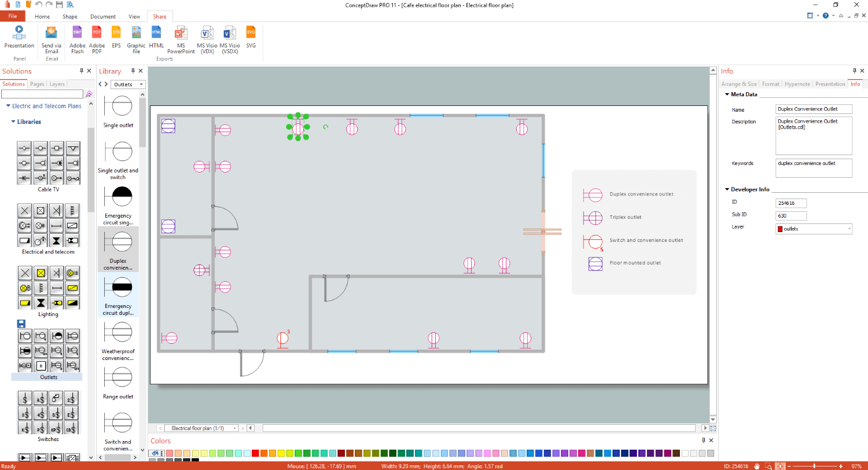Export to MS PowerPoint
This screenshot has width=868, height=470.
point(181,39)
